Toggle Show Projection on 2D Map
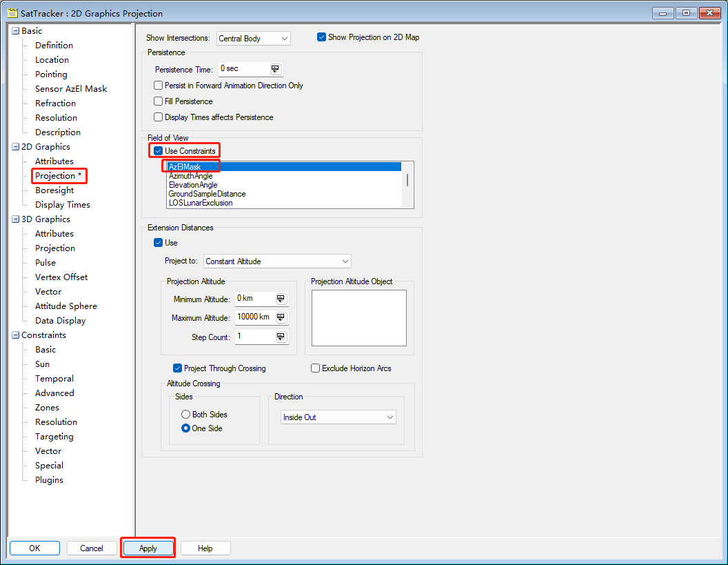The height and width of the screenshot is (565, 728). 321,37
